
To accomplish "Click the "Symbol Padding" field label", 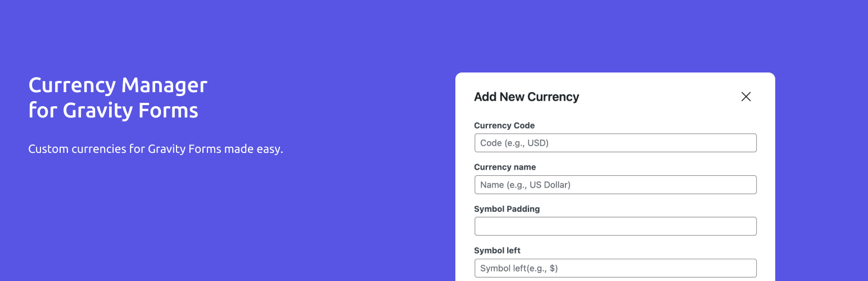I will tap(507, 209).
